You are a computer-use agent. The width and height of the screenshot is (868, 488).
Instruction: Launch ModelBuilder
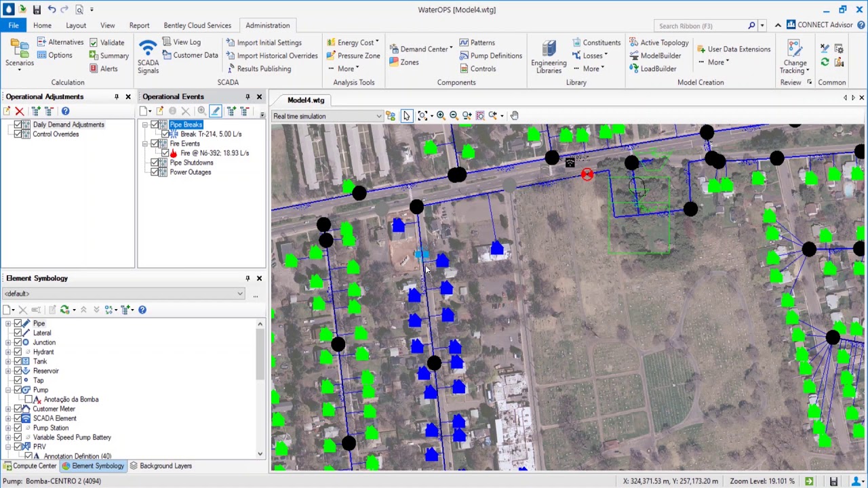(x=655, y=56)
